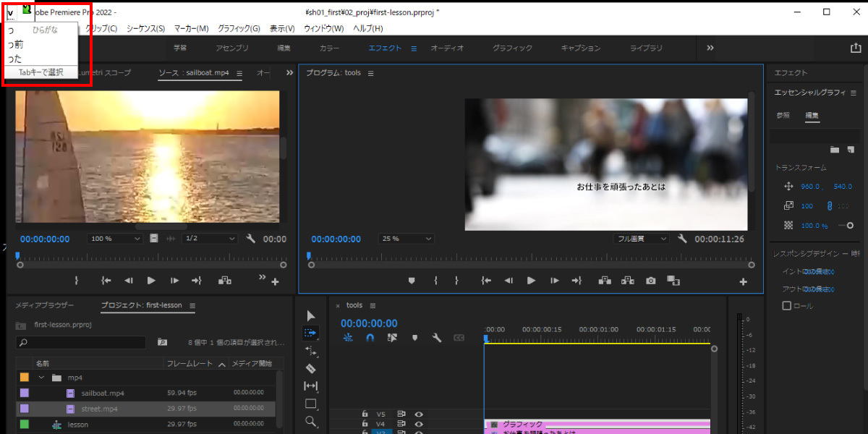Image resolution: width=868 pixels, height=434 pixels.
Task: Play the Program monitor sequence
Action: point(531,281)
